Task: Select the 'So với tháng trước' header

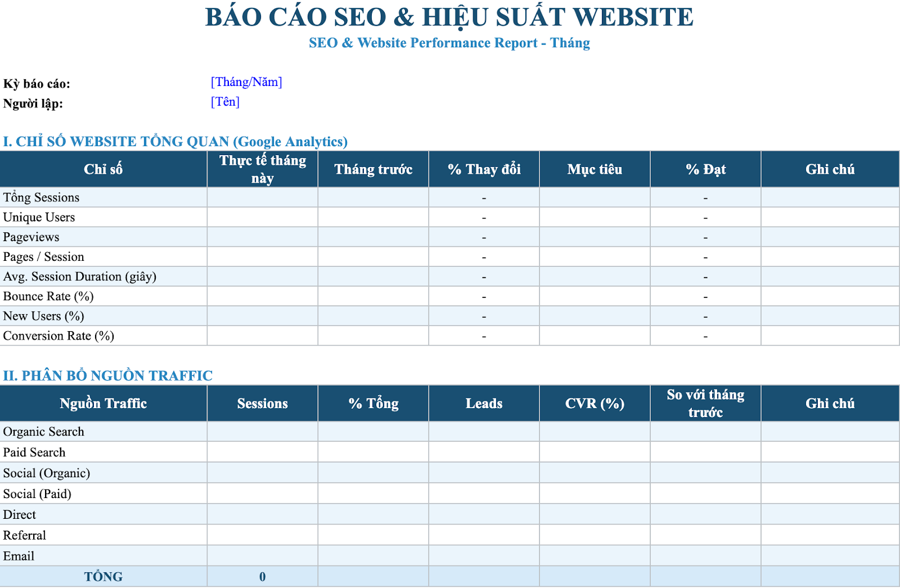Action: [706, 403]
